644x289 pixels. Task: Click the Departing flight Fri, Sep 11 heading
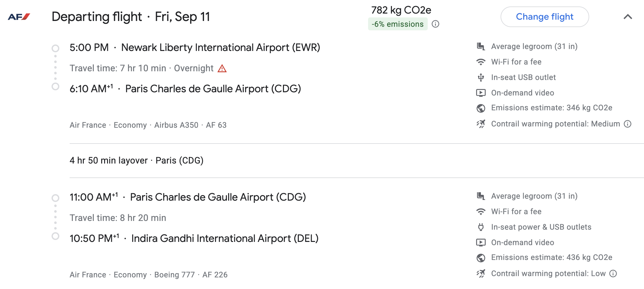click(x=131, y=17)
